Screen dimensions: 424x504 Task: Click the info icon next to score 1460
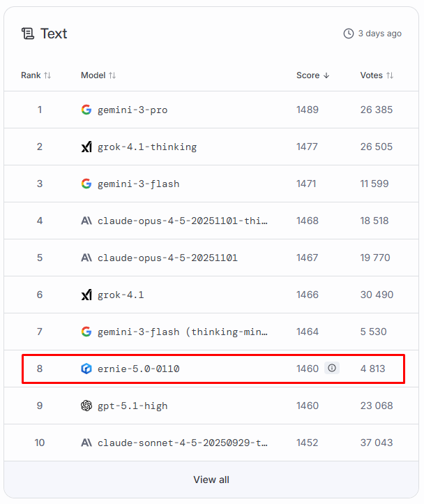pos(332,369)
